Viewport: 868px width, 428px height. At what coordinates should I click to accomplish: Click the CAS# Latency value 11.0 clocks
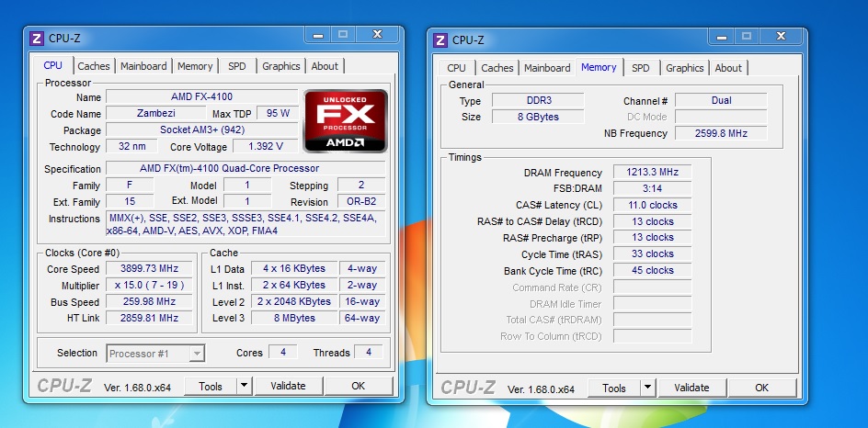pos(652,205)
